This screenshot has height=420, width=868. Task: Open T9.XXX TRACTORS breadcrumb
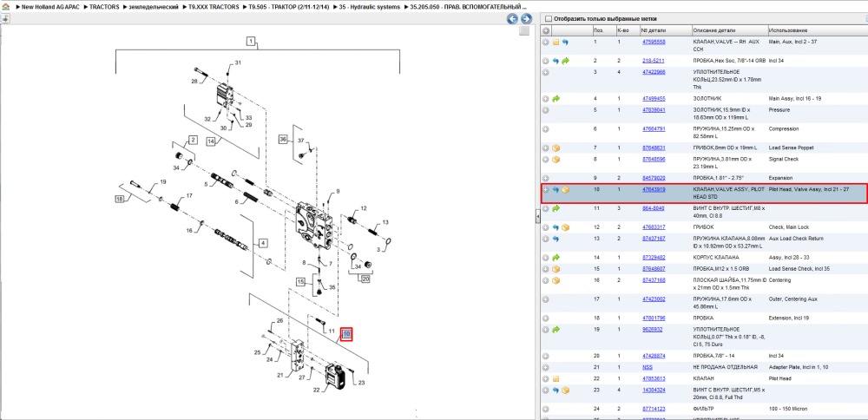[x=214, y=7]
